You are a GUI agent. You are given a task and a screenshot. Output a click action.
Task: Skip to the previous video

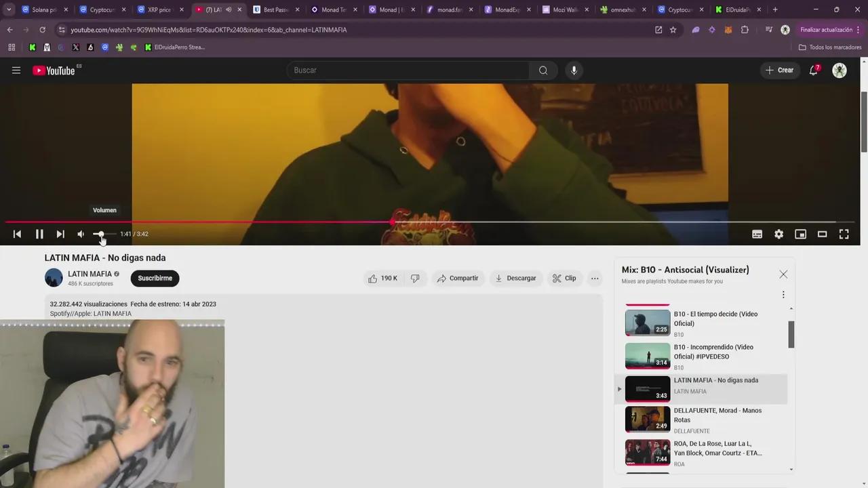coord(17,234)
